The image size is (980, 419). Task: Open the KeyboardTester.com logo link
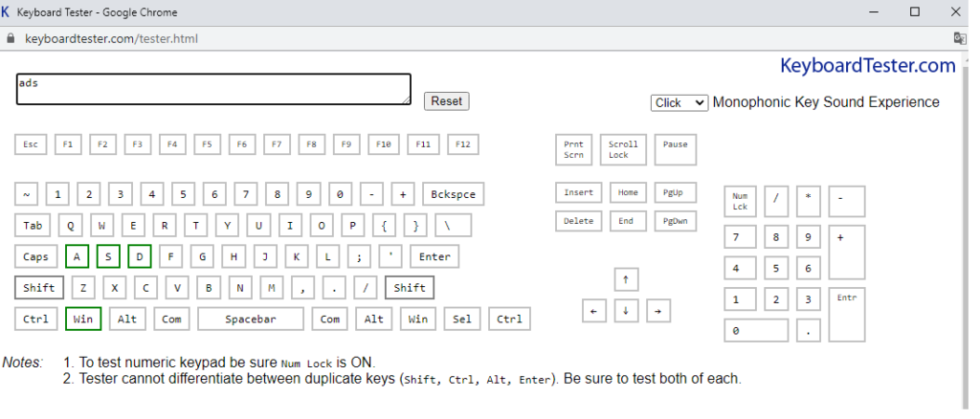(x=867, y=66)
